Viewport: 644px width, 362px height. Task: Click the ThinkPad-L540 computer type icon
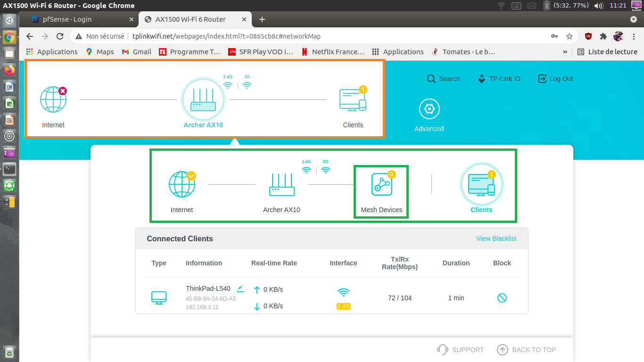pyautogui.click(x=159, y=298)
